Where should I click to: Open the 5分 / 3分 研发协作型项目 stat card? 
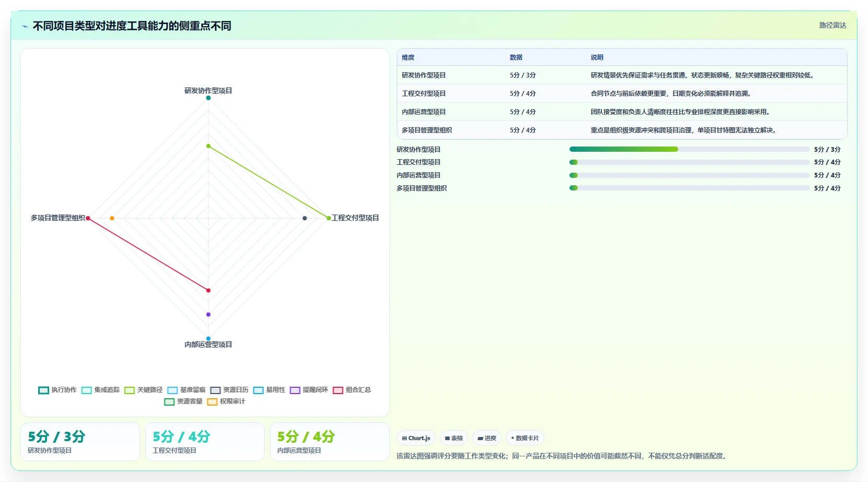80,442
